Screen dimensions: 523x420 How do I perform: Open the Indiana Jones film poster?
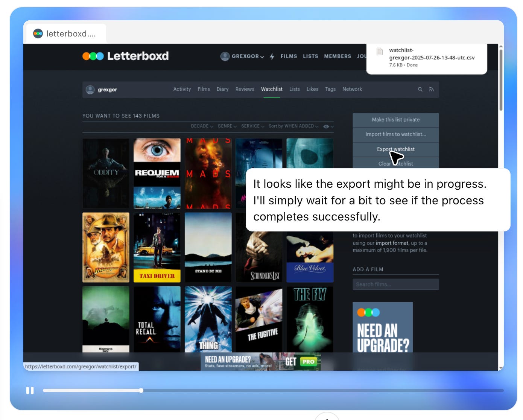coord(106,247)
